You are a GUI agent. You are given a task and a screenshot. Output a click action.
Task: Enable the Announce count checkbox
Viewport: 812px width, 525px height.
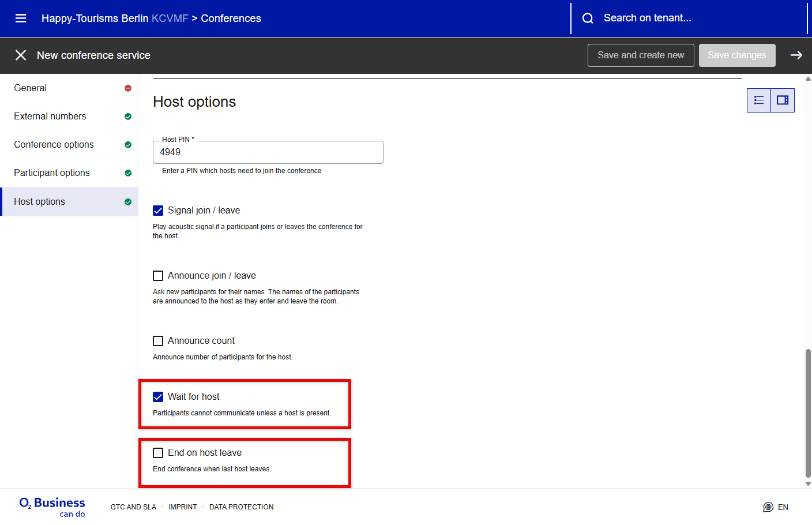tap(158, 341)
